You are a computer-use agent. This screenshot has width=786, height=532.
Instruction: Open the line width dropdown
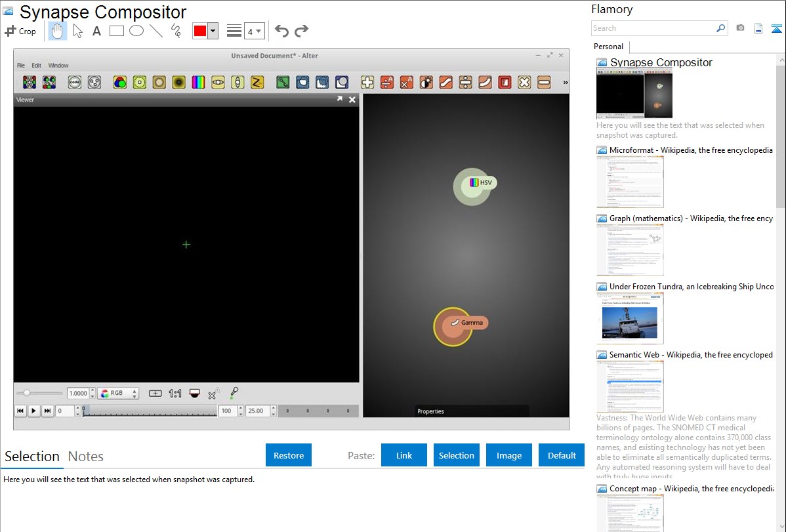(254, 31)
